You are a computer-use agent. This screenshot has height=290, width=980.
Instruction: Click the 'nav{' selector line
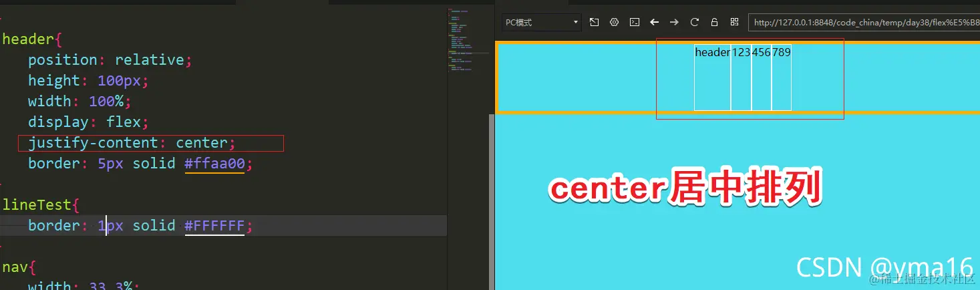[19, 267]
